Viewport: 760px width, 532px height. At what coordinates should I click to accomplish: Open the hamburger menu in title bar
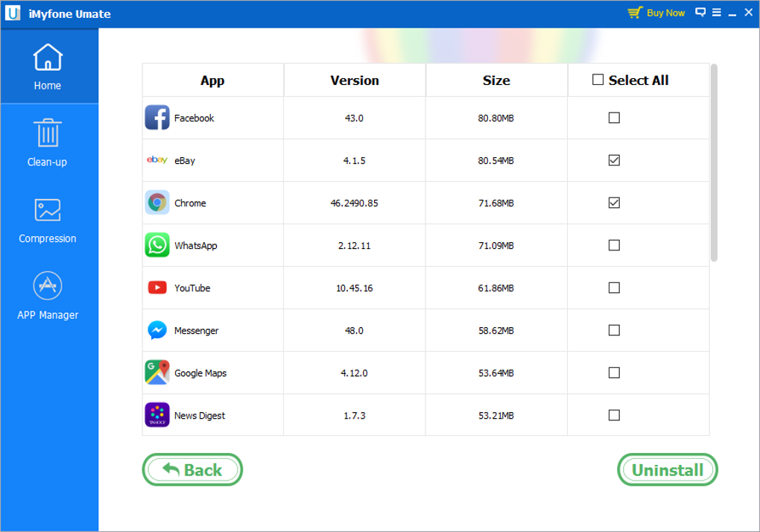pos(717,13)
